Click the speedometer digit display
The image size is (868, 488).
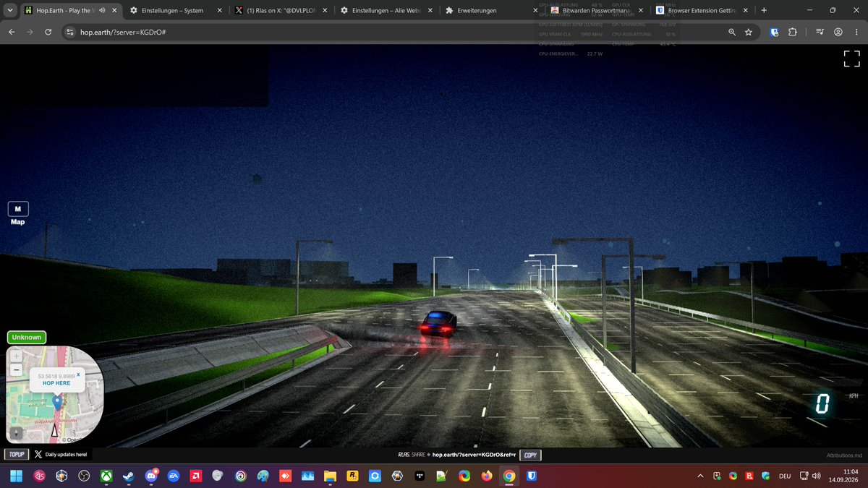point(822,404)
